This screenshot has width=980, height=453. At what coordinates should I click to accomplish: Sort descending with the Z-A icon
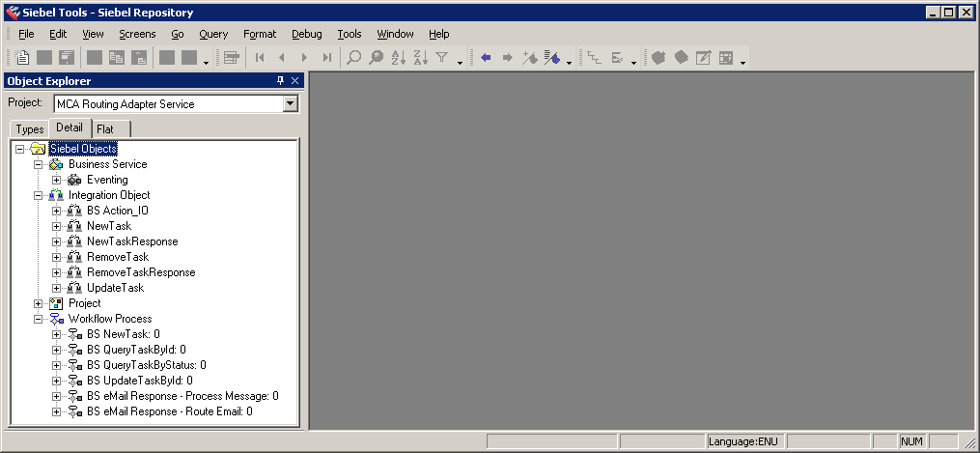click(x=421, y=58)
